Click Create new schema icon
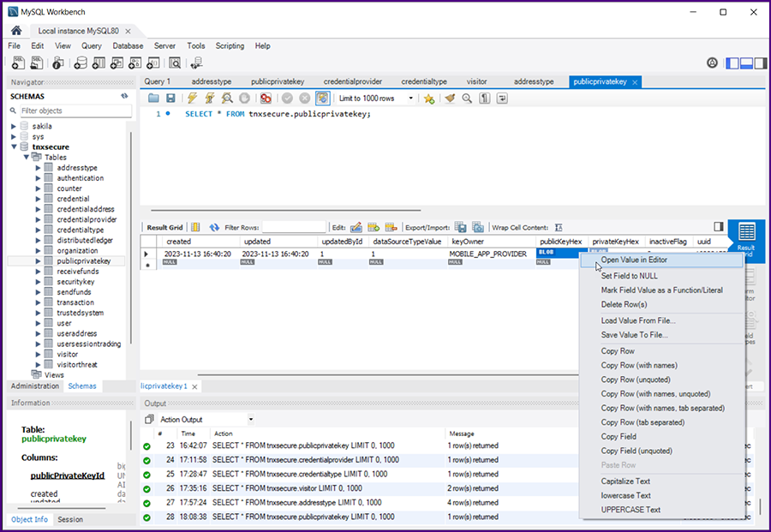 point(81,63)
